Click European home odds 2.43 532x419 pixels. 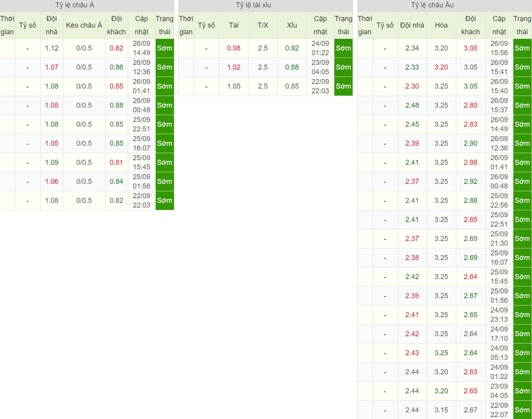pos(412,353)
